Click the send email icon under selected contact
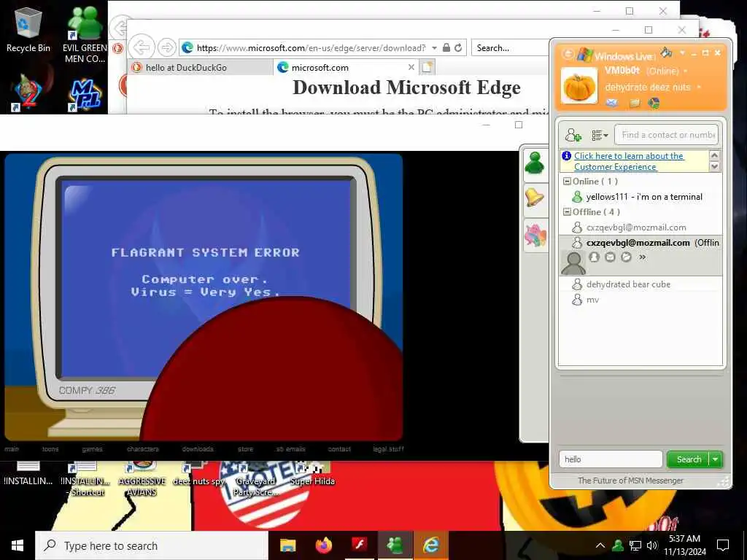The height and width of the screenshot is (560, 747). [x=610, y=257]
